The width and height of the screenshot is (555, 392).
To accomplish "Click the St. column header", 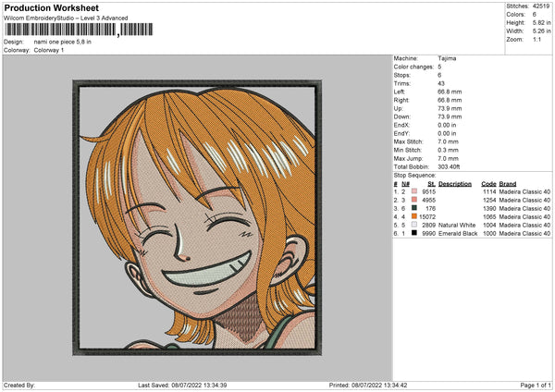I will click(431, 183).
